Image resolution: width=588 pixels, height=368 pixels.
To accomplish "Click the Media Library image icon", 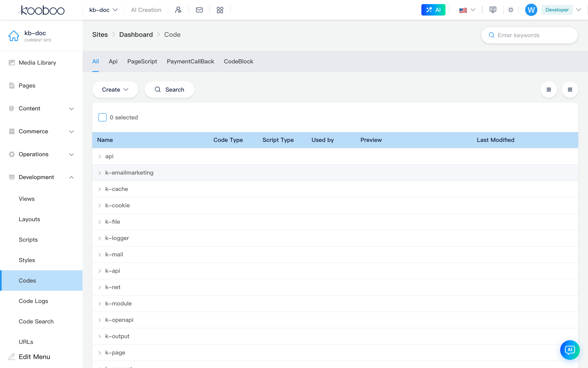I will pyautogui.click(x=12, y=63).
